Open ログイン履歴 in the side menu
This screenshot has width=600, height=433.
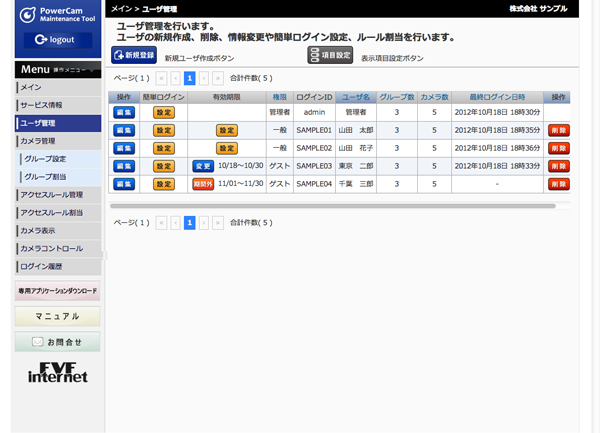point(58,267)
